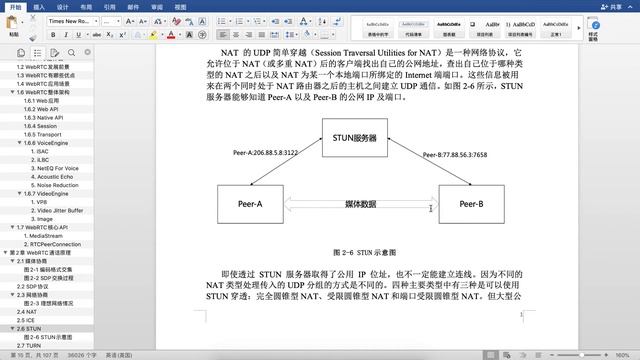Increase font size with the A+ icon
The height and width of the screenshot is (360, 640).
pyautogui.click(x=130, y=21)
